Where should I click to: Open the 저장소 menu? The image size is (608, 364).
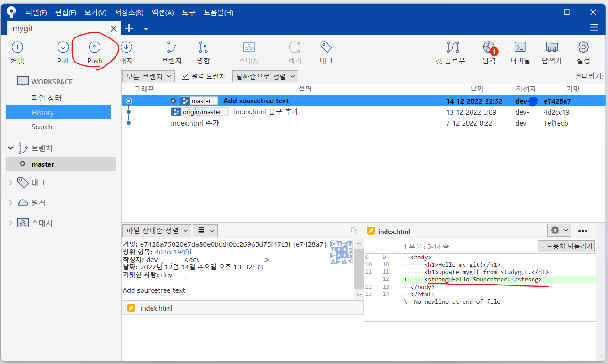point(128,12)
